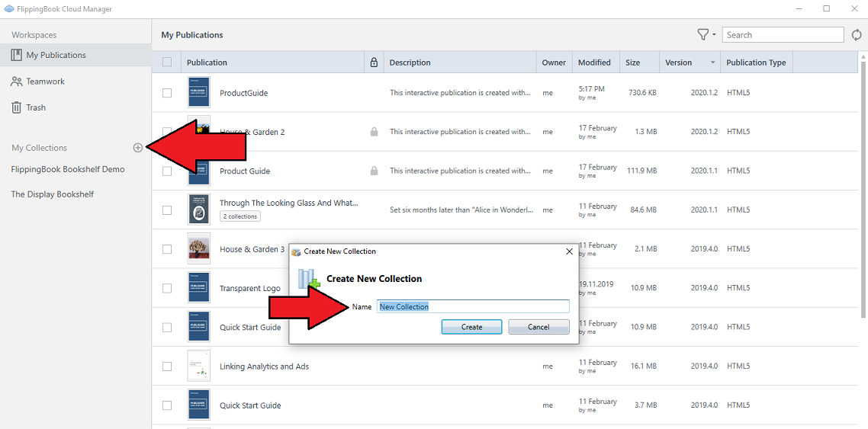Click Create button in dialog
The width and height of the screenshot is (868, 429).
[x=471, y=327]
